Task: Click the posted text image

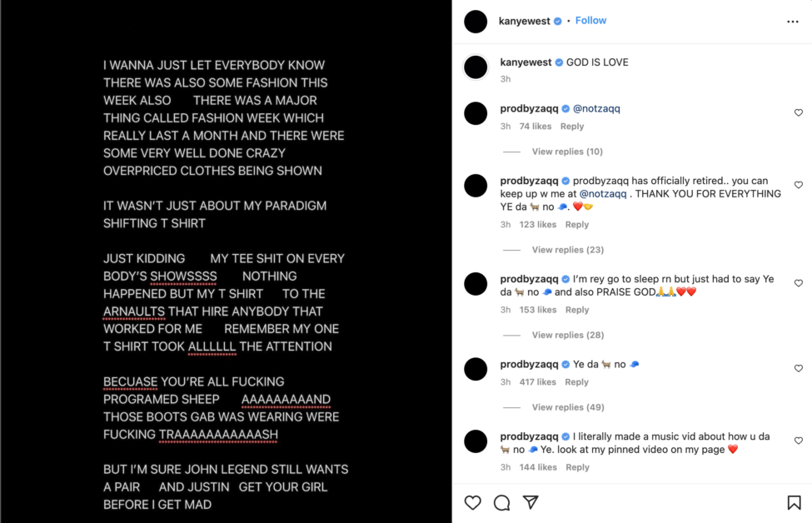Action: coord(226,261)
